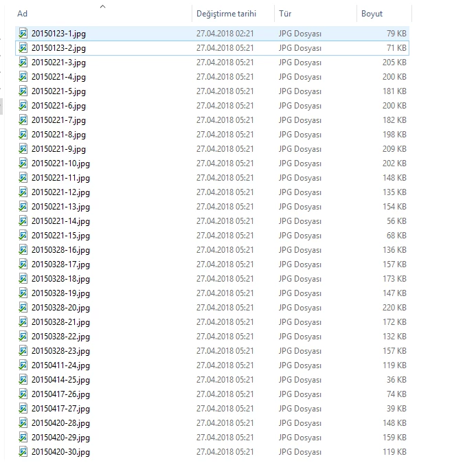The image size is (476, 463).
Task: Click the file icon next to 20150123-2.jpg
Action: [23, 48]
